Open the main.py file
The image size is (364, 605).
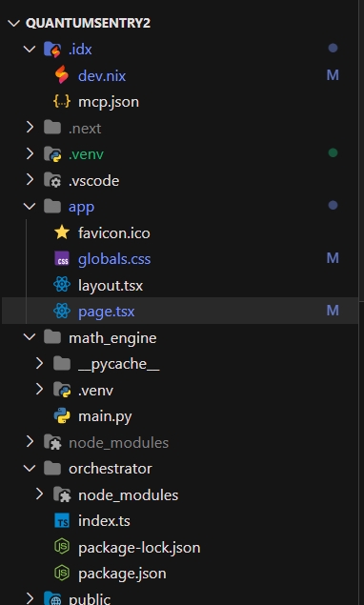click(x=105, y=416)
